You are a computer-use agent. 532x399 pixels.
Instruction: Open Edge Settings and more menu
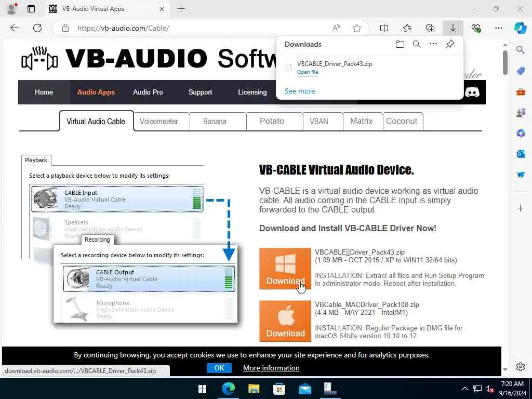[498, 28]
